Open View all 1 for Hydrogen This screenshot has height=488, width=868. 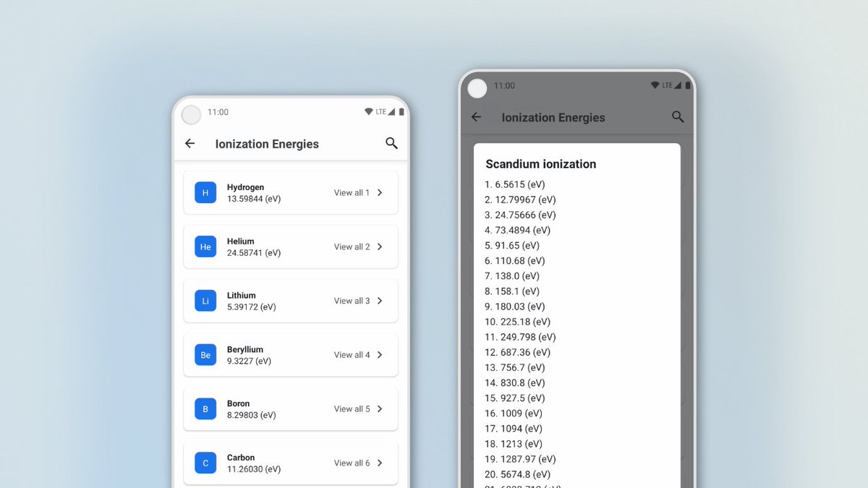point(352,192)
